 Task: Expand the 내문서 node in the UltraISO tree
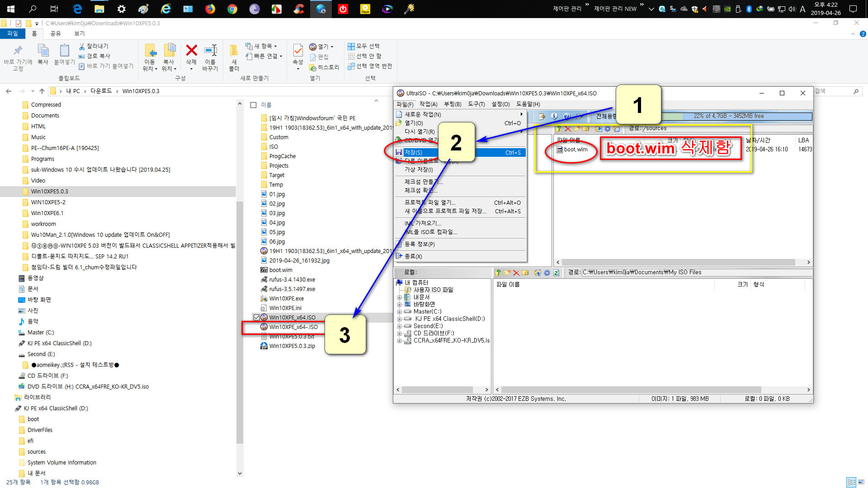[399, 297]
